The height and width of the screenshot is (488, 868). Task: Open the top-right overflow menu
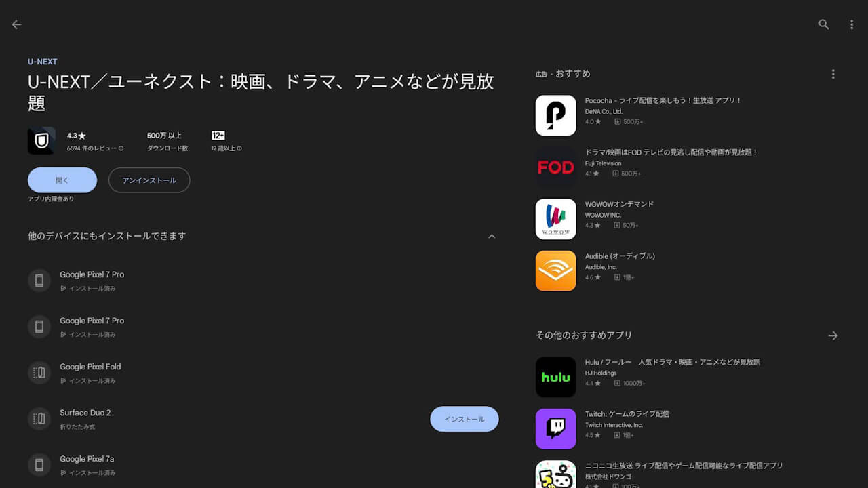click(852, 24)
